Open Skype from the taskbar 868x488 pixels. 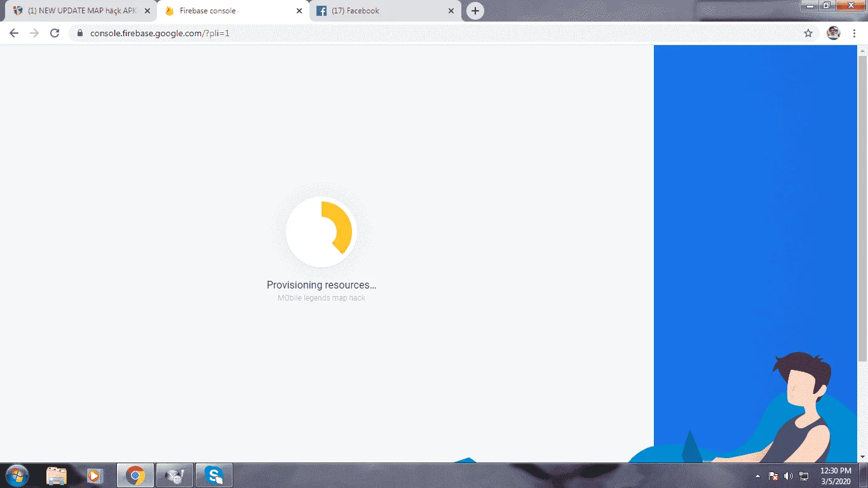click(214, 475)
